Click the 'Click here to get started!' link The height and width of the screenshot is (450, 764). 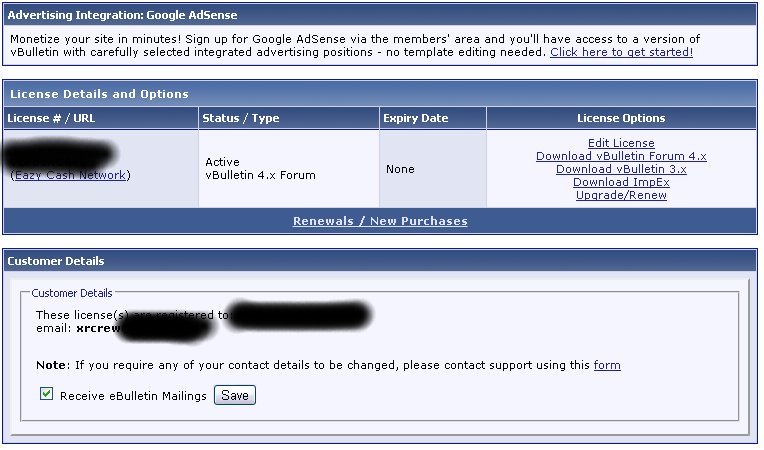pos(621,52)
